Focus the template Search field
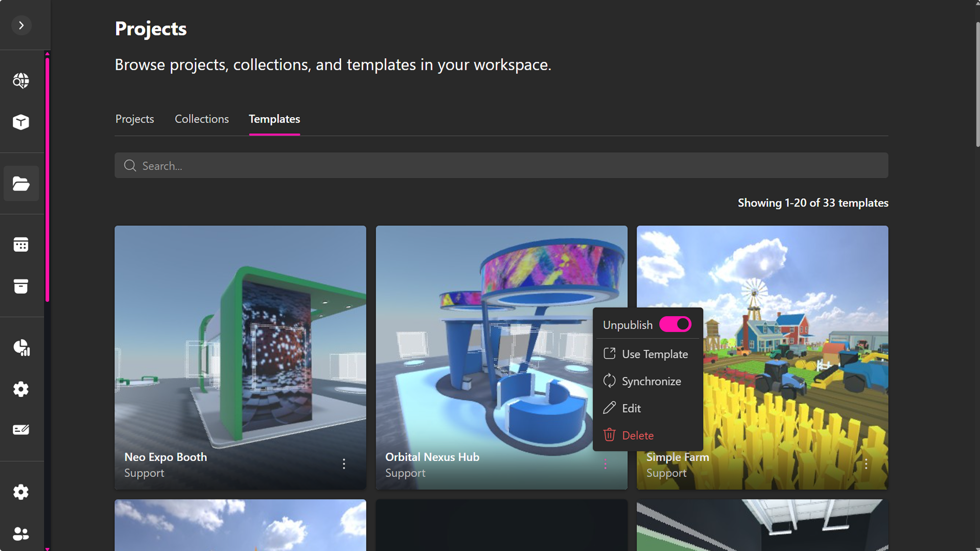 [501, 166]
